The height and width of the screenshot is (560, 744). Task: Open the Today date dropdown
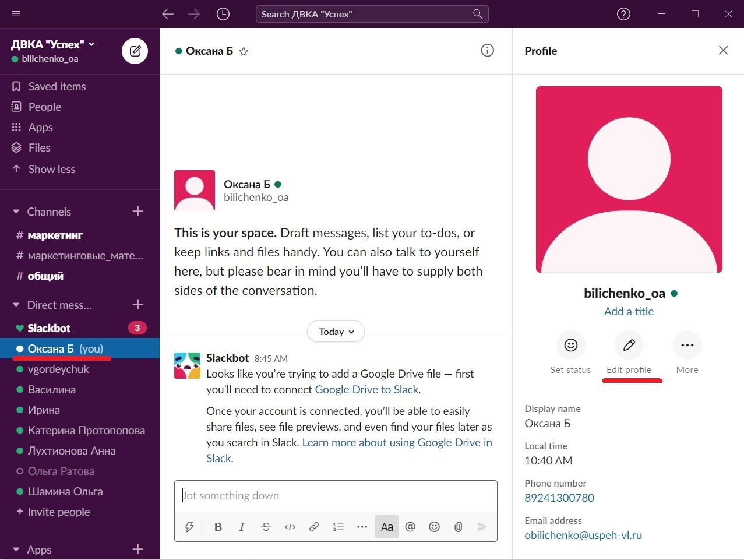[336, 332]
